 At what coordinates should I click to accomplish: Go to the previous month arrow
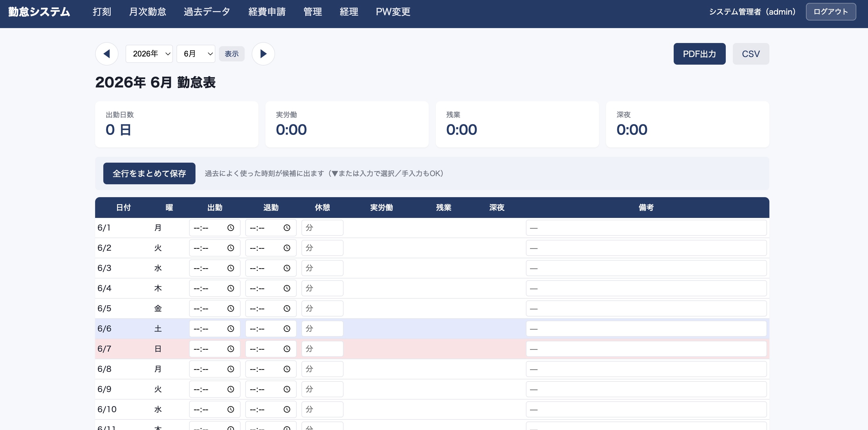[x=107, y=54]
